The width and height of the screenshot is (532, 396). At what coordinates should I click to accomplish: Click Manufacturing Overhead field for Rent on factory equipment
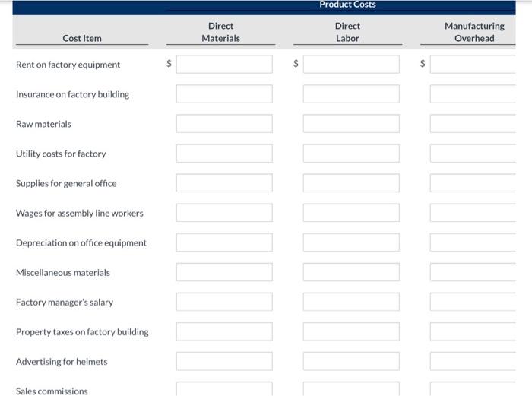tap(473, 64)
